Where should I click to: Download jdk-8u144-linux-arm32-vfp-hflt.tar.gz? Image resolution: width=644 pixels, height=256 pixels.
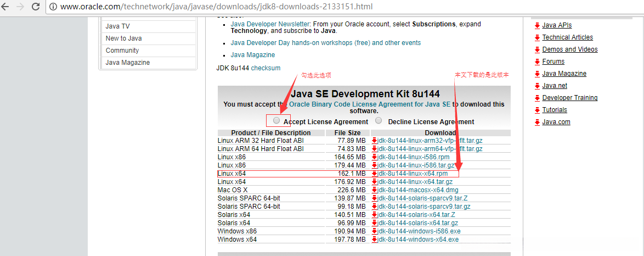click(430, 141)
